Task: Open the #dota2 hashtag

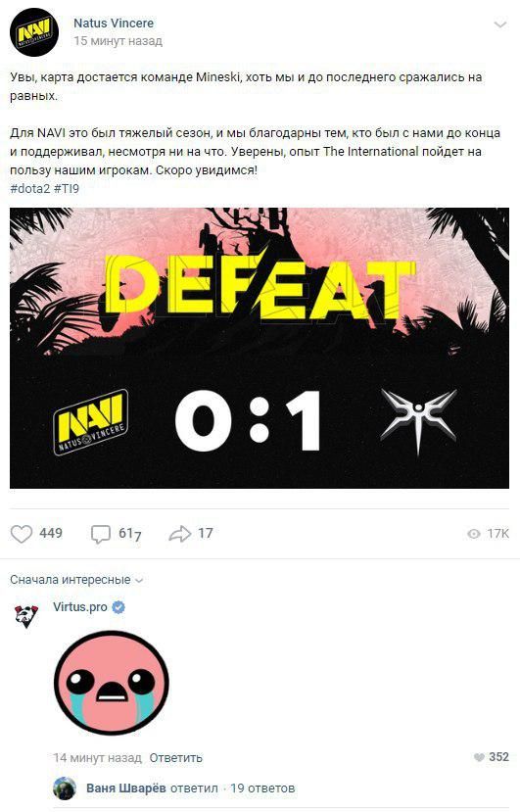Action: pyautogui.click(x=29, y=188)
